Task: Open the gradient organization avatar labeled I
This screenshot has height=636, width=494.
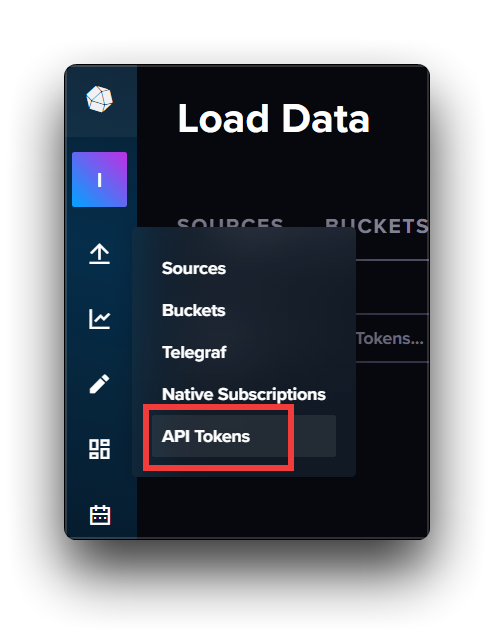Action: coord(99,179)
